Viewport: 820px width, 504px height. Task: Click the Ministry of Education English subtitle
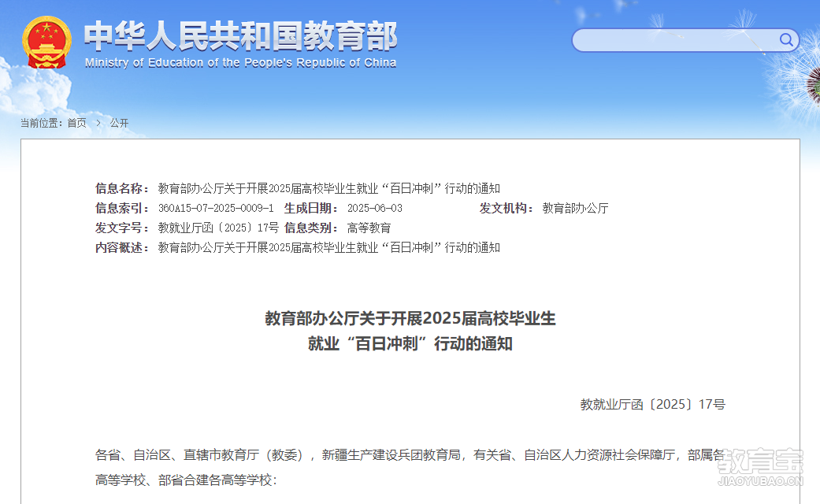240,63
